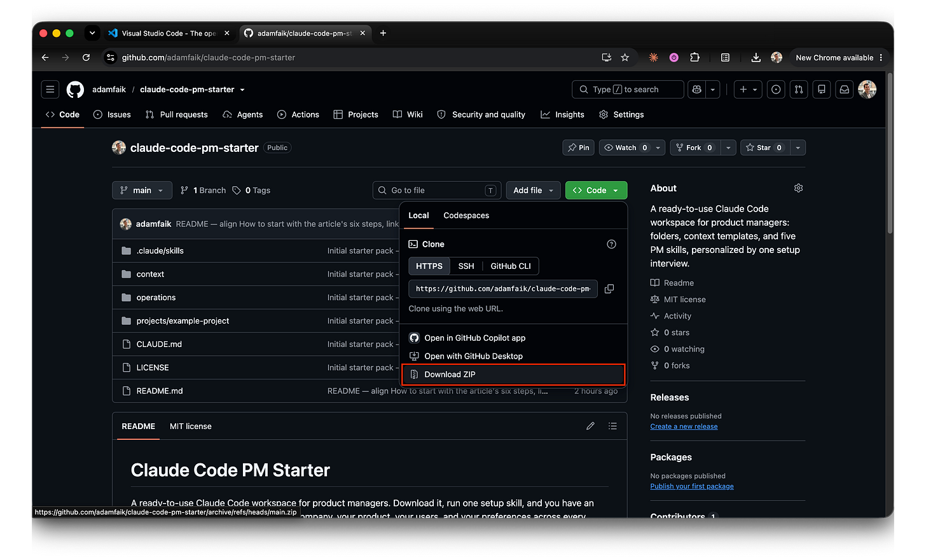The image size is (926, 560).
Task: Open the tab search chevron in Chrome
Action: [x=92, y=33]
